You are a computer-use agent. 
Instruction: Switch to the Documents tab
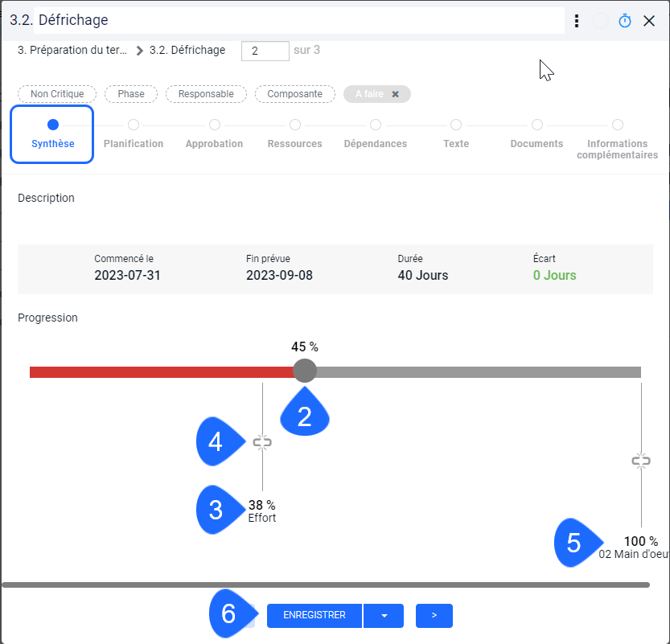536,134
